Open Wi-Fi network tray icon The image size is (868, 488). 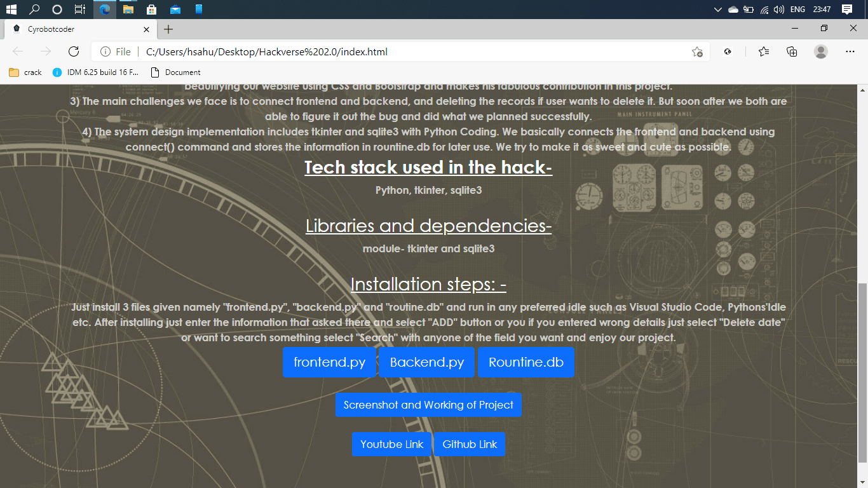pyautogui.click(x=764, y=10)
